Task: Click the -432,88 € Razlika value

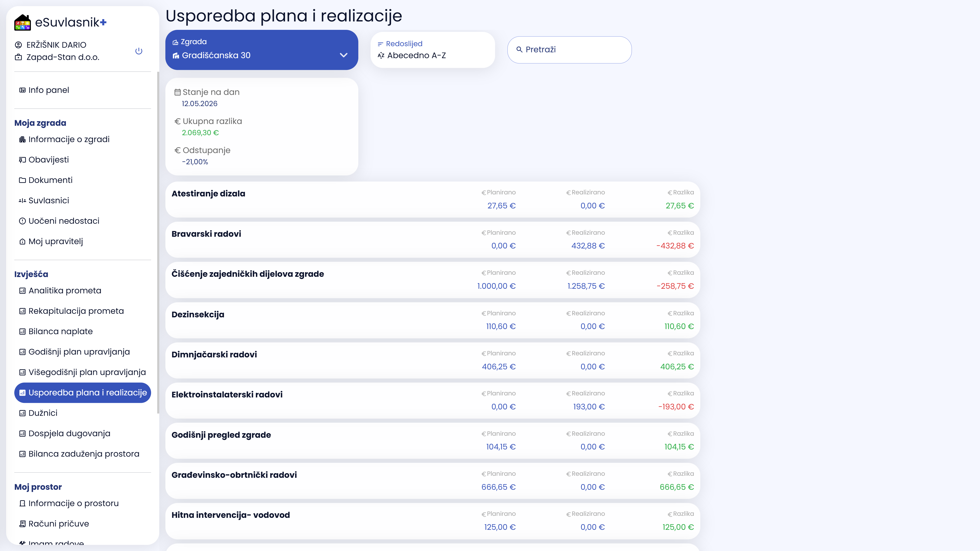Action: [675, 246]
